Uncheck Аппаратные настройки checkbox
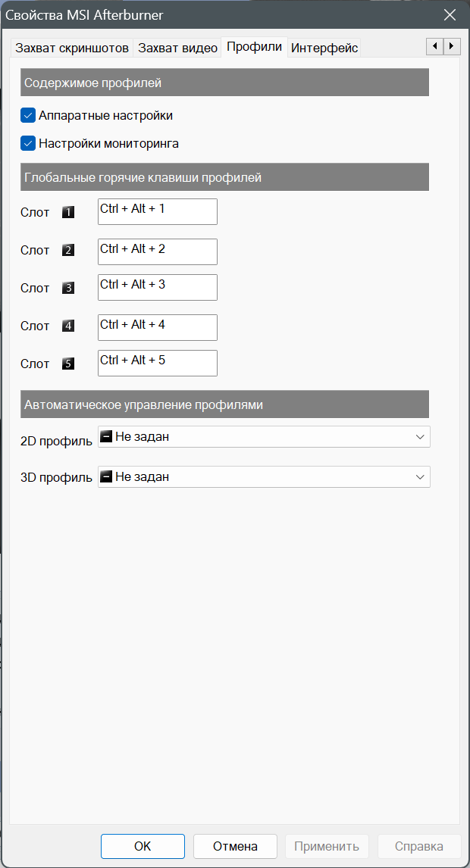Image resolution: width=470 pixels, height=868 pixels. click(29, 116)
